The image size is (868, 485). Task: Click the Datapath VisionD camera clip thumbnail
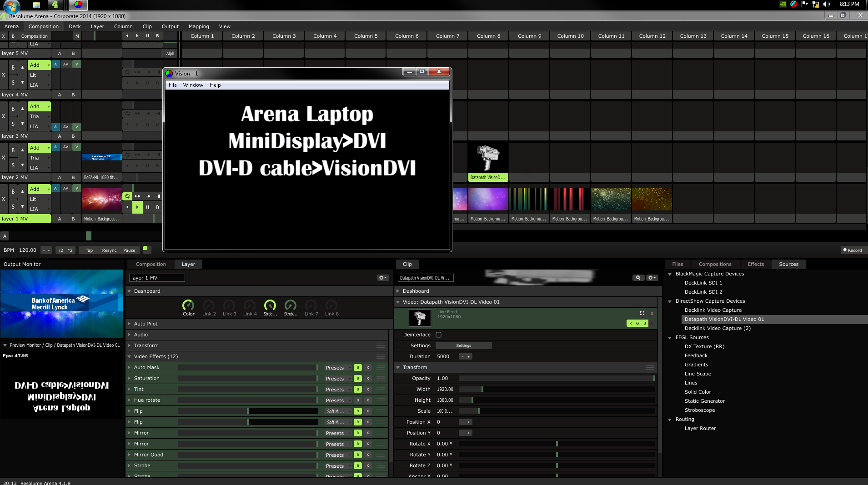coord(488,158)
